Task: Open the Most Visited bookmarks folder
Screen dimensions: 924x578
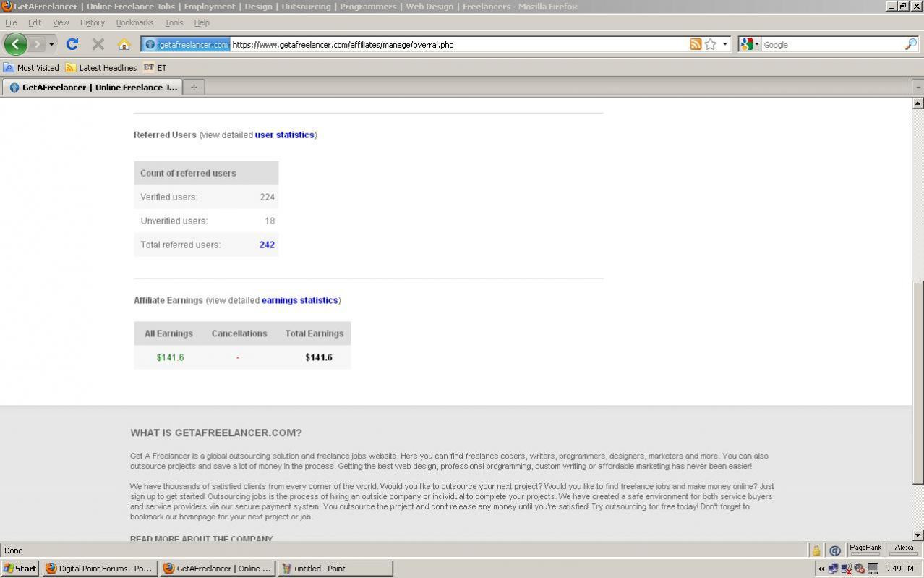Action: 31,67
